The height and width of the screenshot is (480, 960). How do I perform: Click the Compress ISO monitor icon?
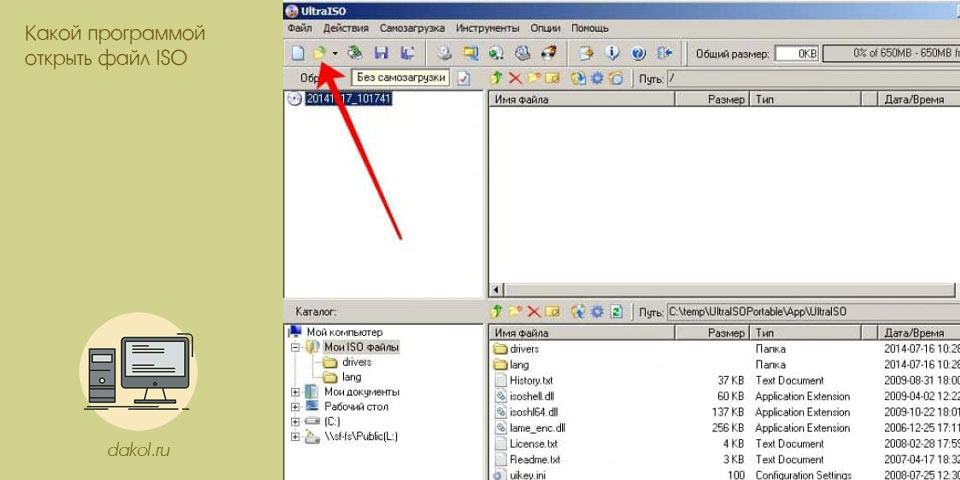(x=471, y=53)
